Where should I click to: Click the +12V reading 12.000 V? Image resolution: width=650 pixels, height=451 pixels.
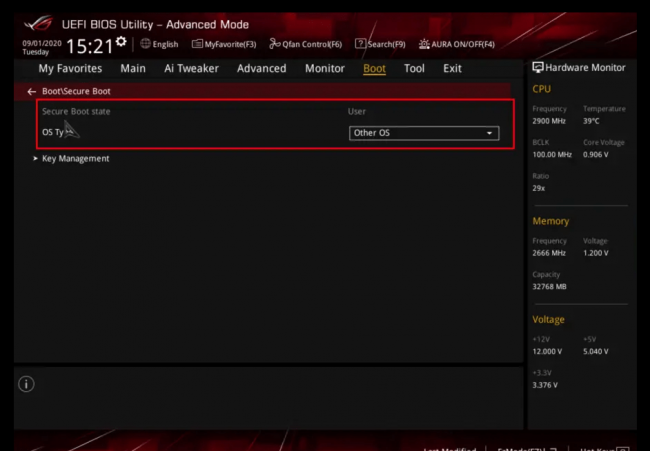coord(547,352)
